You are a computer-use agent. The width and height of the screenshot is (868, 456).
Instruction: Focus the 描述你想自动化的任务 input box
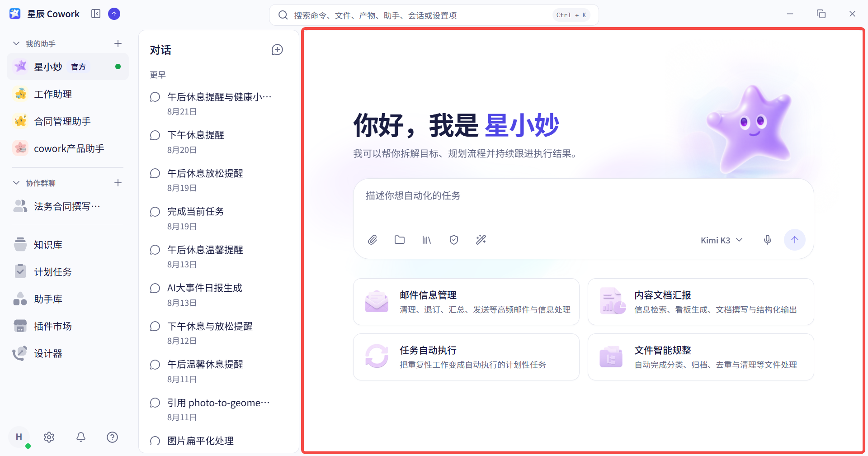click(583, 203)
